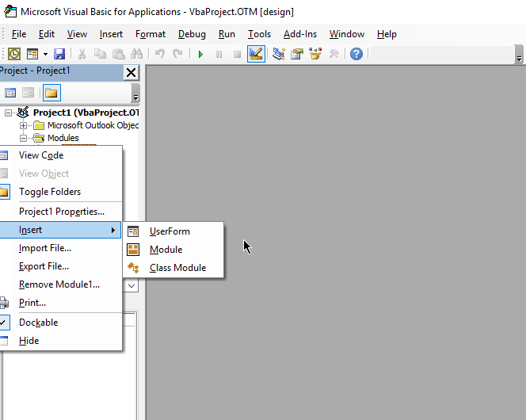Open the Debug menu
526x420 pixels.
point(192,34)
